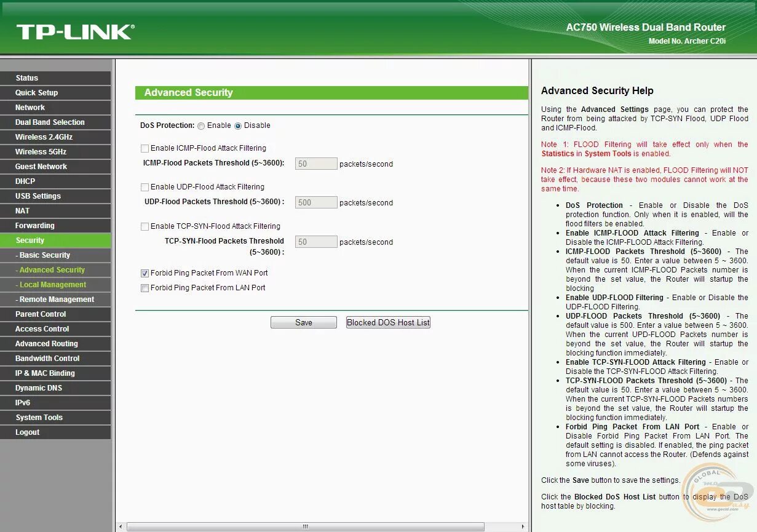Open the Forwarding menu
The image size is (757, 532).
pyautogui.click(x=55, y=226)
